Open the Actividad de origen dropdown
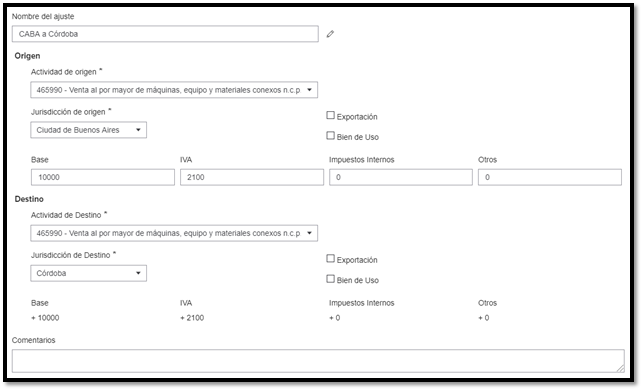The width and height of the screenshot is (643, 391). tap(174, 90)
